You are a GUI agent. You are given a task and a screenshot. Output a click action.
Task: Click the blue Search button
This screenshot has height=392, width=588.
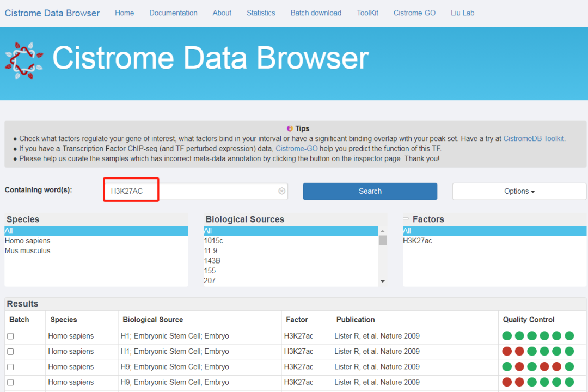pos(370,191)
